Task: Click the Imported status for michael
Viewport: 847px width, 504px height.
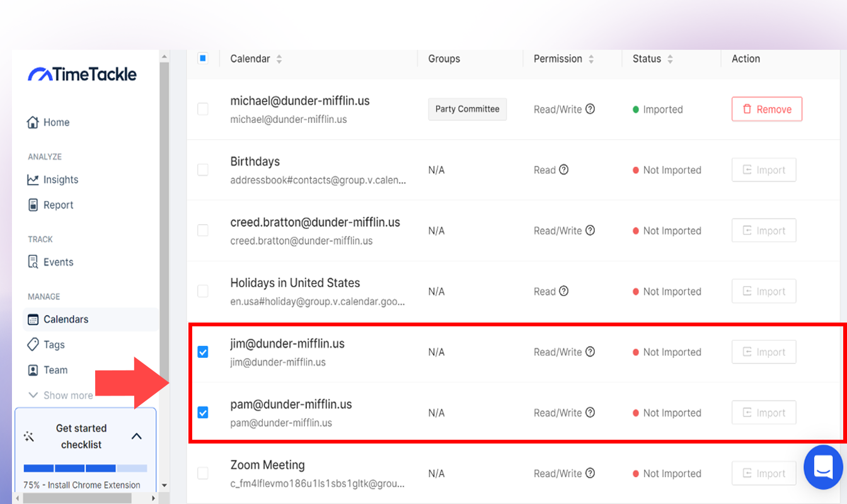Action: 658,110
